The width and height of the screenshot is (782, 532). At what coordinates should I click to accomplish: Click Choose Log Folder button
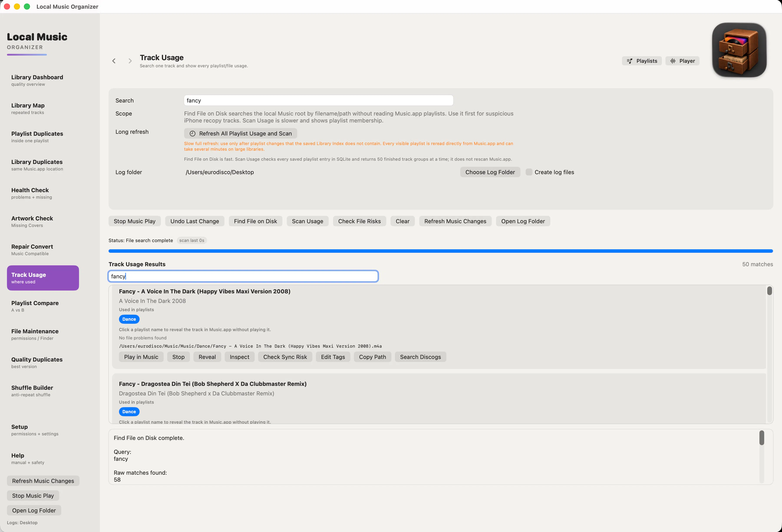click(x=490, y=172)
